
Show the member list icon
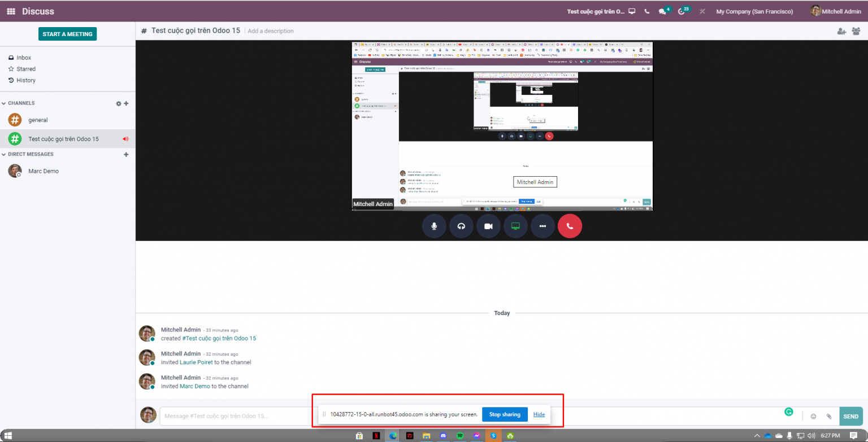click(x=856, y=31)
